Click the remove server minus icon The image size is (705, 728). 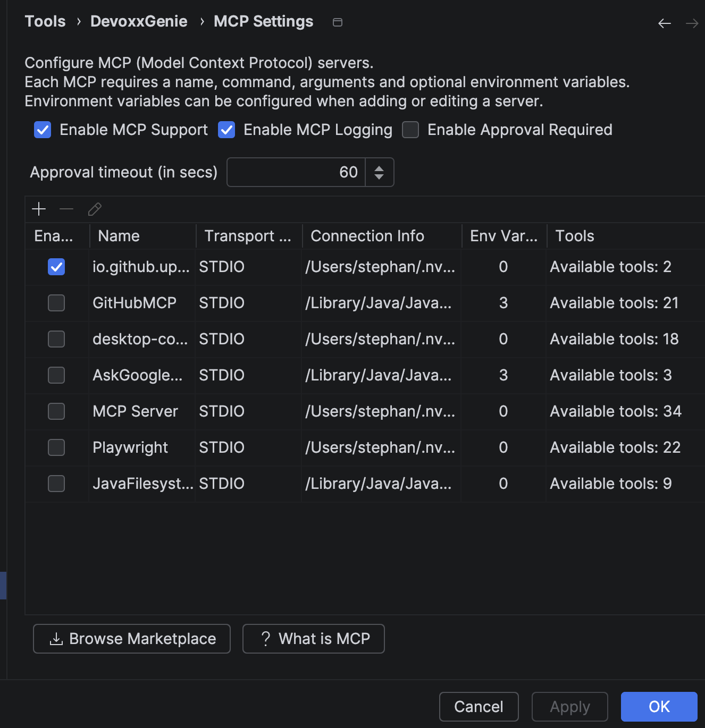(66, 209)
